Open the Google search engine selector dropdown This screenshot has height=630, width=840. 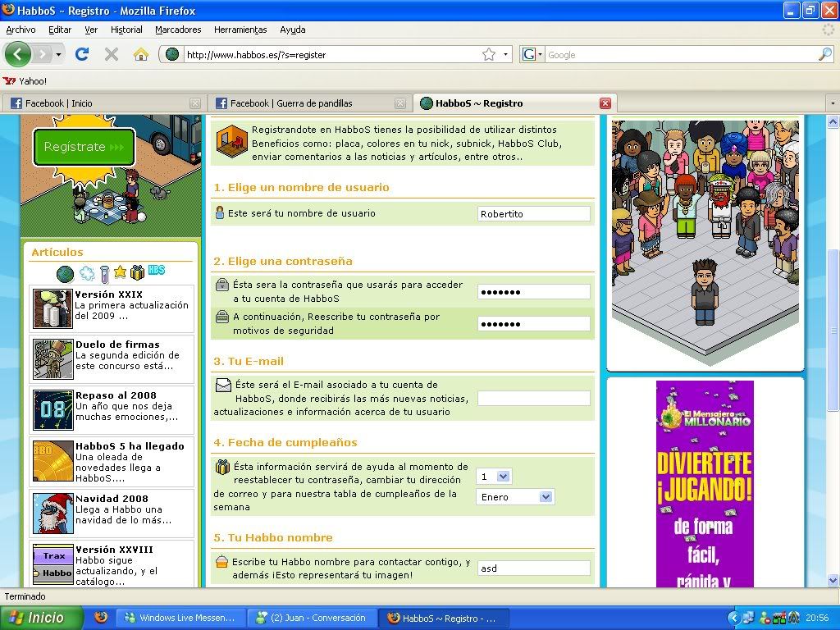coord(533,54)
